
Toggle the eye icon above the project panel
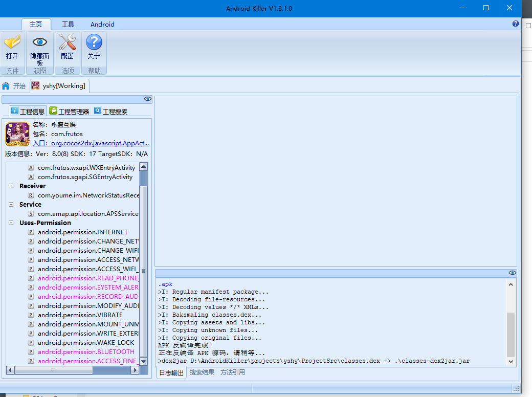click(x=148, y=99)
